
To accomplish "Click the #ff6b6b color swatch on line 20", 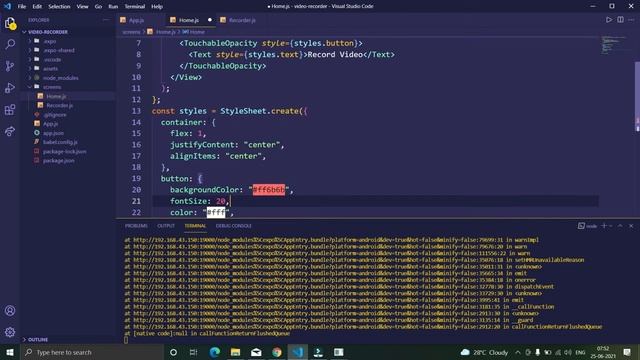I will coord(269,190).
